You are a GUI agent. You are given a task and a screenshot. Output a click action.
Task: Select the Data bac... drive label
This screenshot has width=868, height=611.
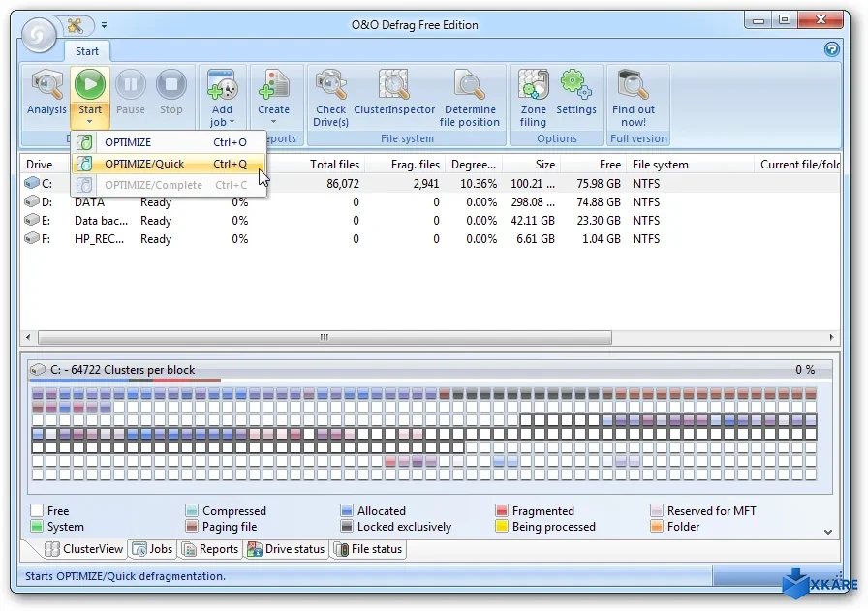[x=101, y=220]
